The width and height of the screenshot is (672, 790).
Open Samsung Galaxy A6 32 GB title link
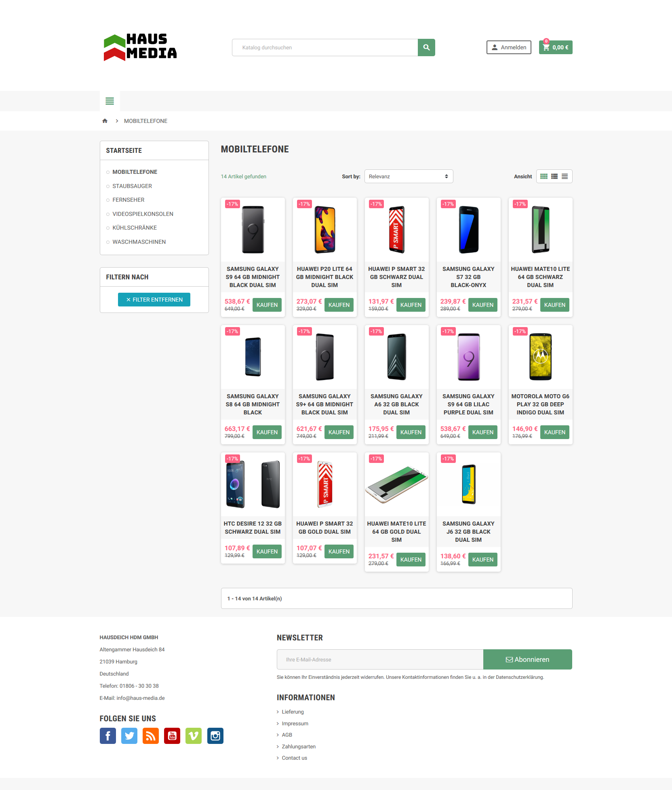(397, 404)
